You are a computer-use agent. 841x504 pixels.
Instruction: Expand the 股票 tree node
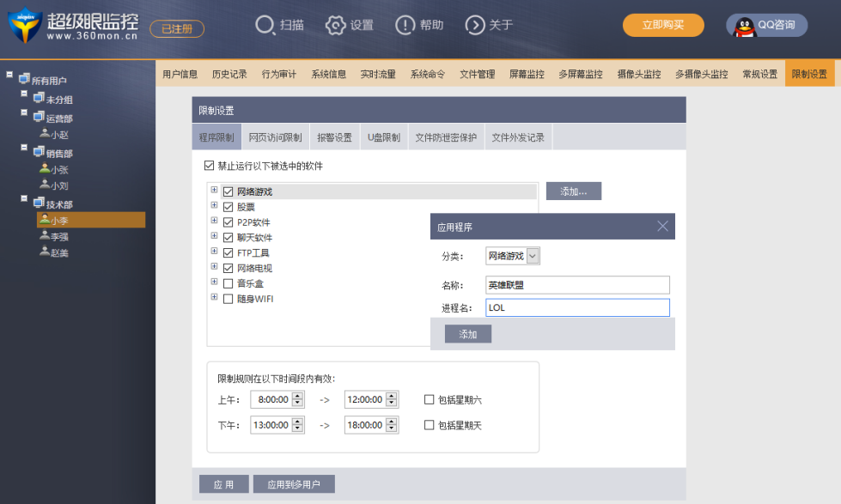214,206
